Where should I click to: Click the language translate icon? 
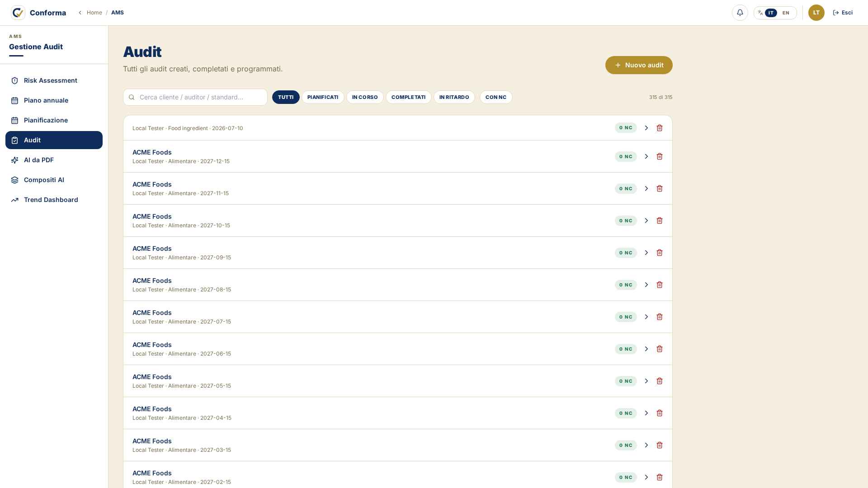(x=760, y=13)
